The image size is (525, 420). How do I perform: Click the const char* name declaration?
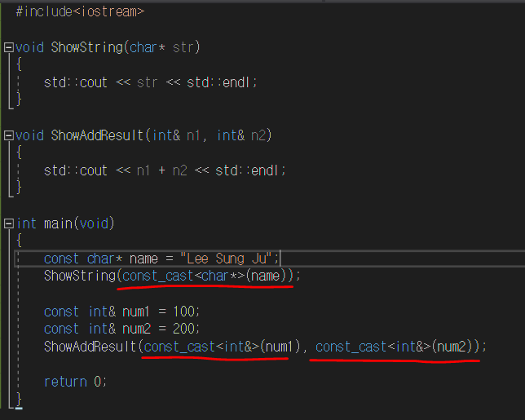161,259
